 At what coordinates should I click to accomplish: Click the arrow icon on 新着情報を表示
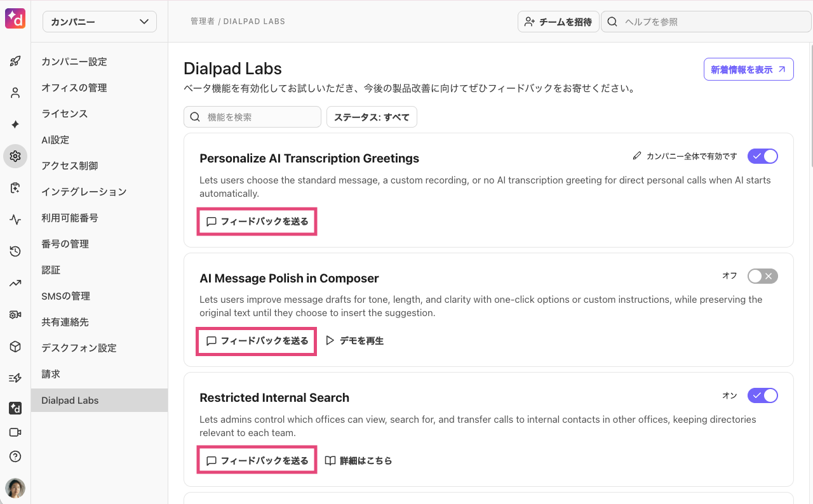tap(782, 70)
